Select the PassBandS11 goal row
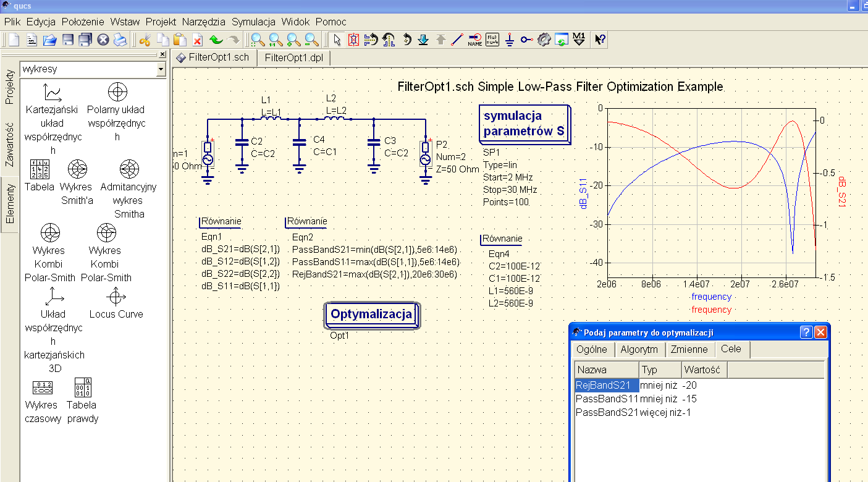 607,399
